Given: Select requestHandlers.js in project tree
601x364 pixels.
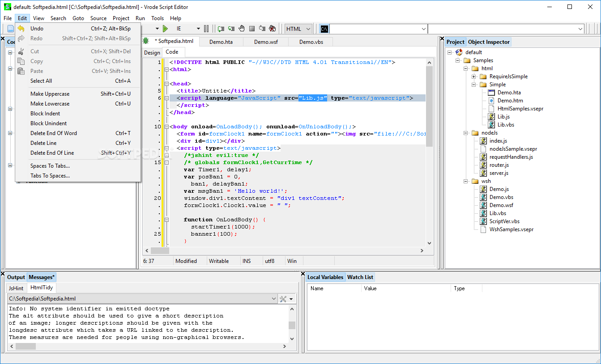Looking at the screenshot, I should (x=511, y=157).
